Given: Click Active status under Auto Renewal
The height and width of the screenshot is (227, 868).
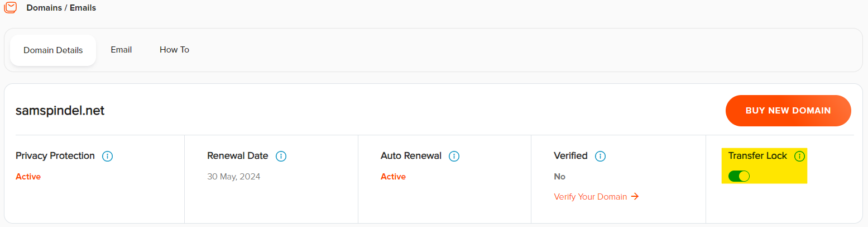Looking at the screenshot, I should 393,177.
